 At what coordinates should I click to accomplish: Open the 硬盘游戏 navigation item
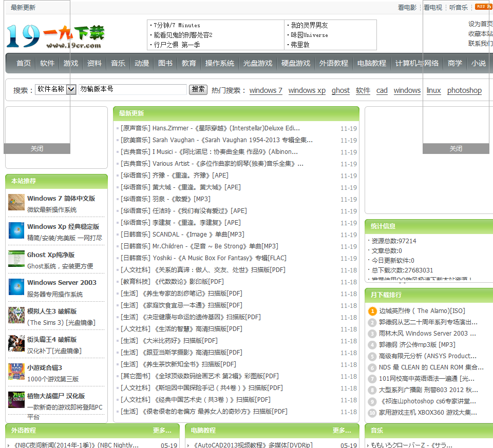[296, 63]
